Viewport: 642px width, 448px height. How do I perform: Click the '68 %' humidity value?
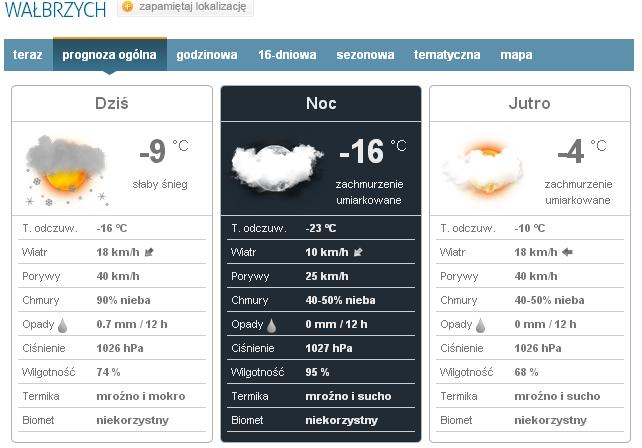[526, 372]
